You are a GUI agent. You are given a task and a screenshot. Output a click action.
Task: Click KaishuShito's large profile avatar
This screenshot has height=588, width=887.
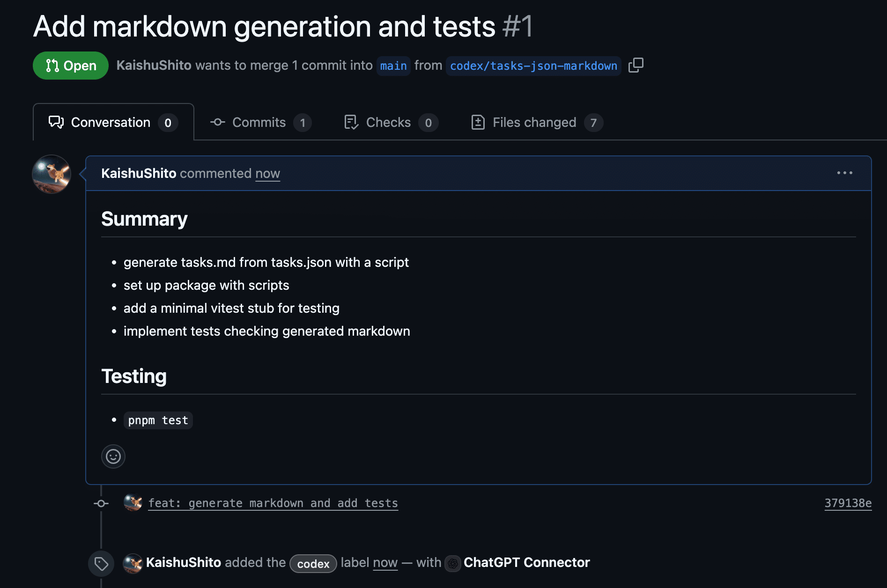pos(52,174)
